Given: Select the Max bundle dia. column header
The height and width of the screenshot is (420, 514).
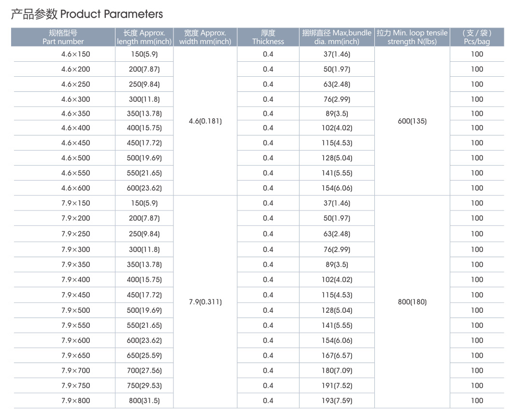Looking at the screenshot, I should tap(337, 37).
